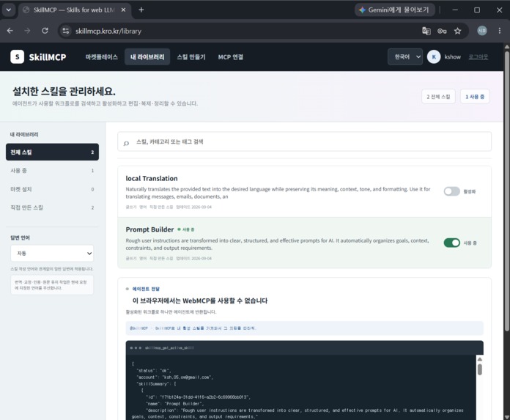Open a new browser tab
Viewport: 510px width, 420px height.
pos(141,10)
